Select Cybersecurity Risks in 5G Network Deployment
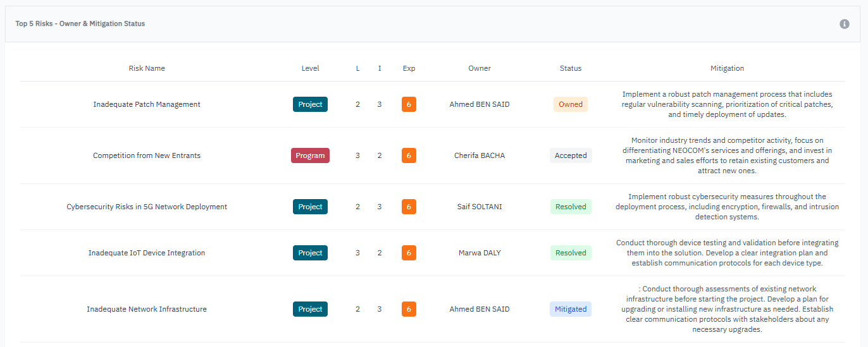This screenshot has height=347, width=868. 147,207
